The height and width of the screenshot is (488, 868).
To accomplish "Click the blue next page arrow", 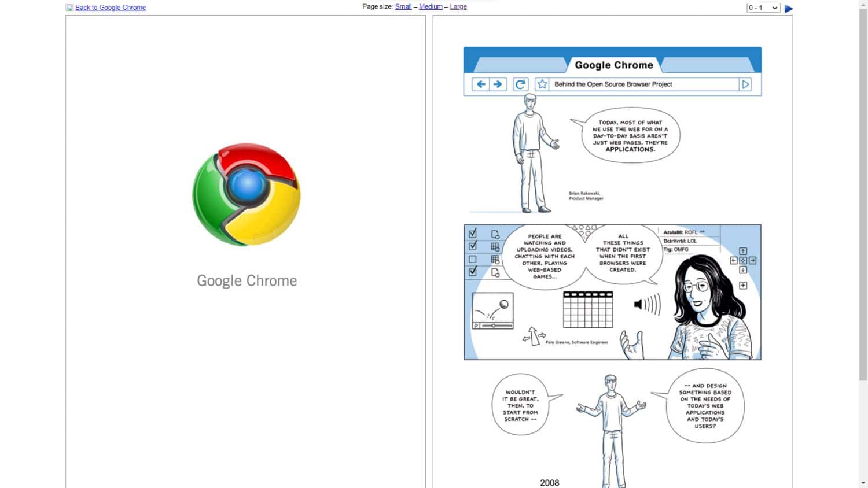I will pyautogui.click(x=789, y=9).
